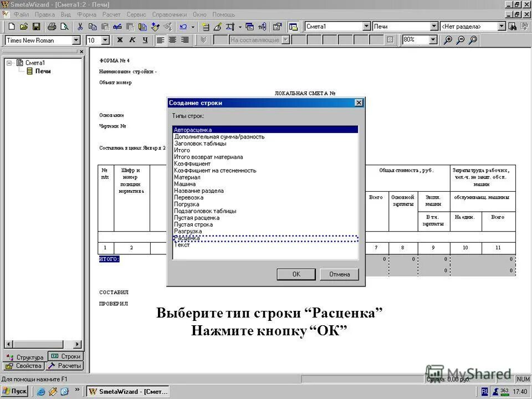Click the Пуск start button

click(x=14, y=391)
